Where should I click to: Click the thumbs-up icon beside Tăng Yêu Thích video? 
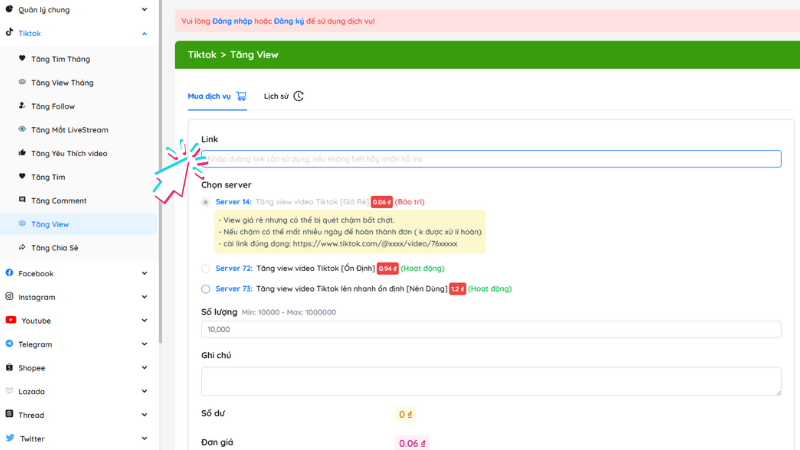(22, 153)
